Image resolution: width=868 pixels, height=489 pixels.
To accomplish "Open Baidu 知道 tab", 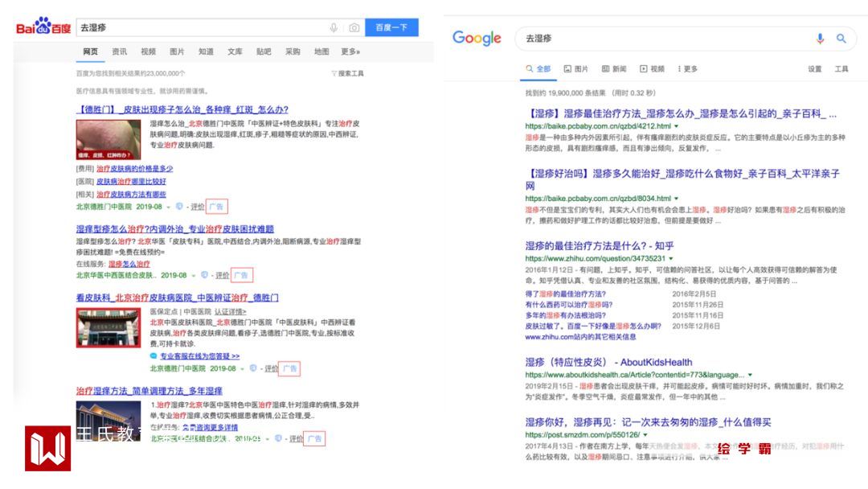I will click(206, 51).
